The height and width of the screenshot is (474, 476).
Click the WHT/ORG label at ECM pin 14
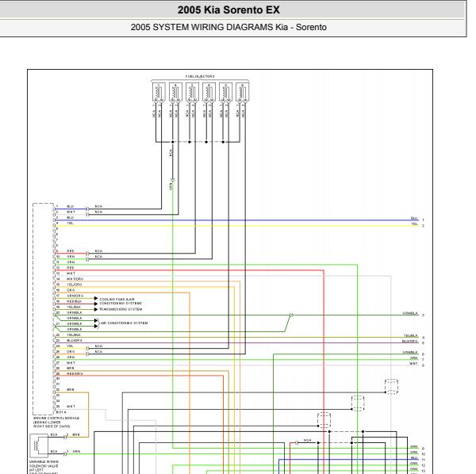pyautogui.click(x=75, y=279)
